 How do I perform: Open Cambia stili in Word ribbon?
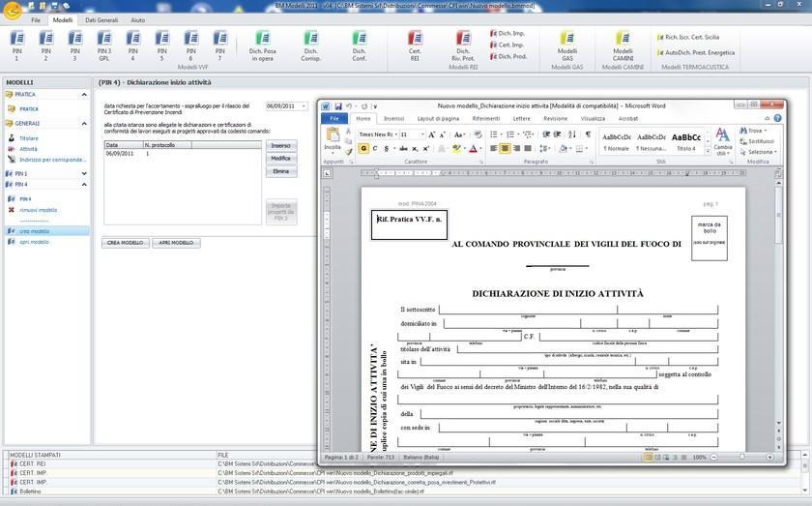(722, 141)
